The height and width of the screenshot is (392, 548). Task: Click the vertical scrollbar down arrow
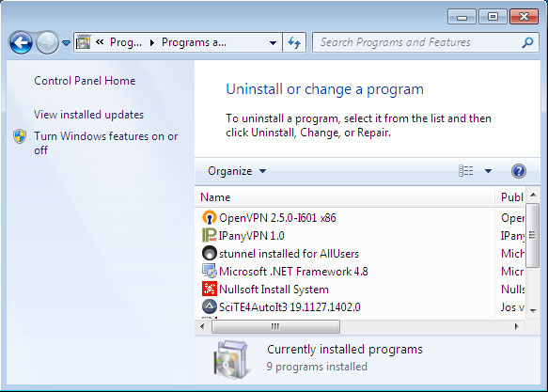pyautogui.click(x=533, y=310)
